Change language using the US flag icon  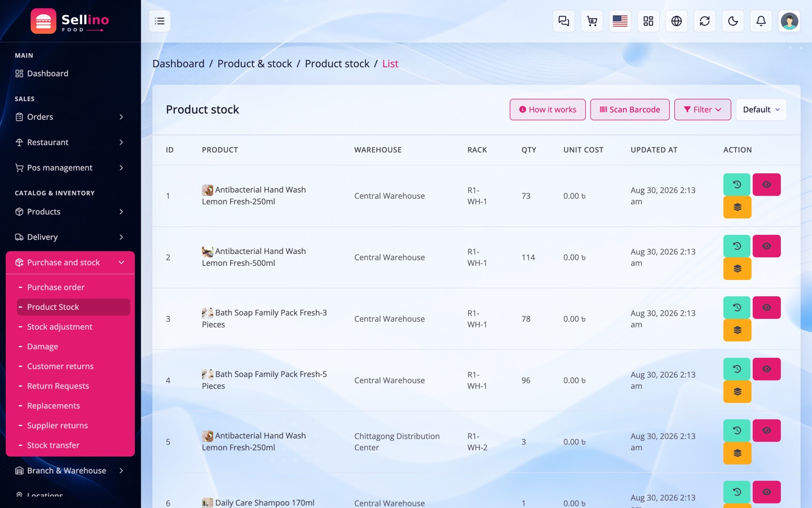620,21
